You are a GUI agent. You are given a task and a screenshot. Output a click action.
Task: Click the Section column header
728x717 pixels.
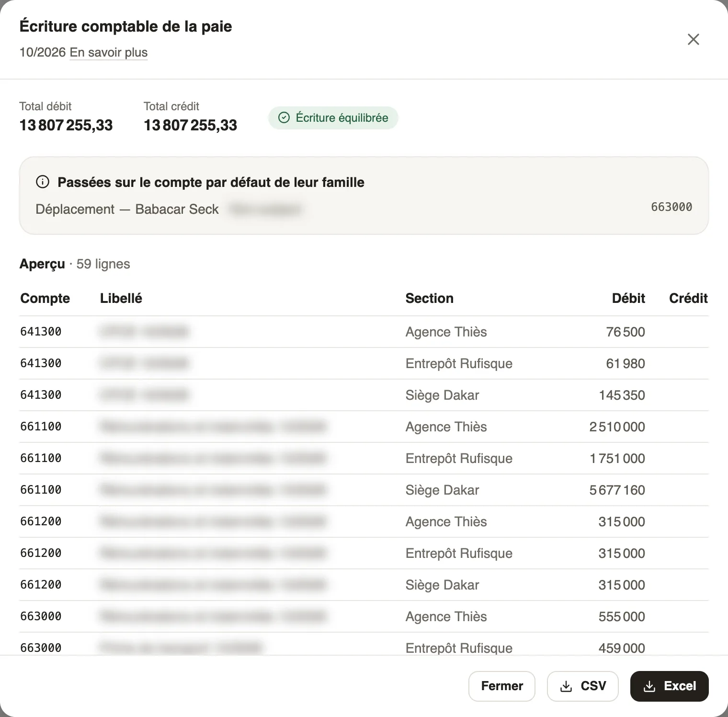click(430, 298)
